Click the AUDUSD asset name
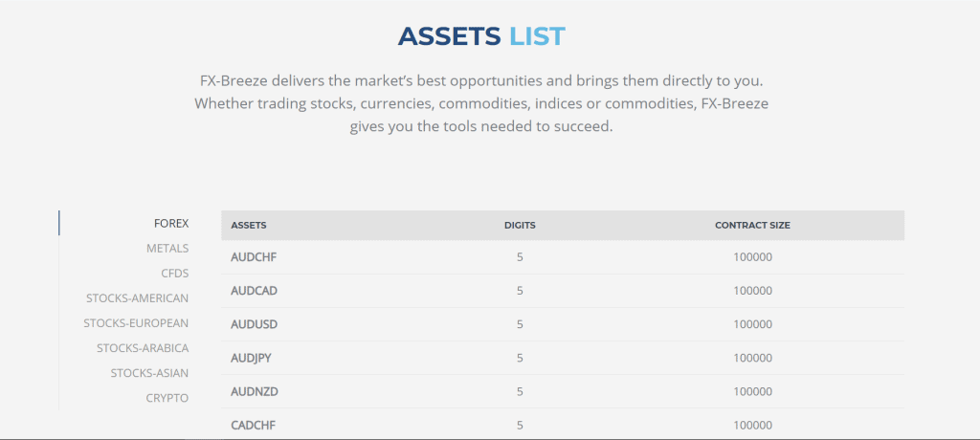 click(x=254, y=325)
